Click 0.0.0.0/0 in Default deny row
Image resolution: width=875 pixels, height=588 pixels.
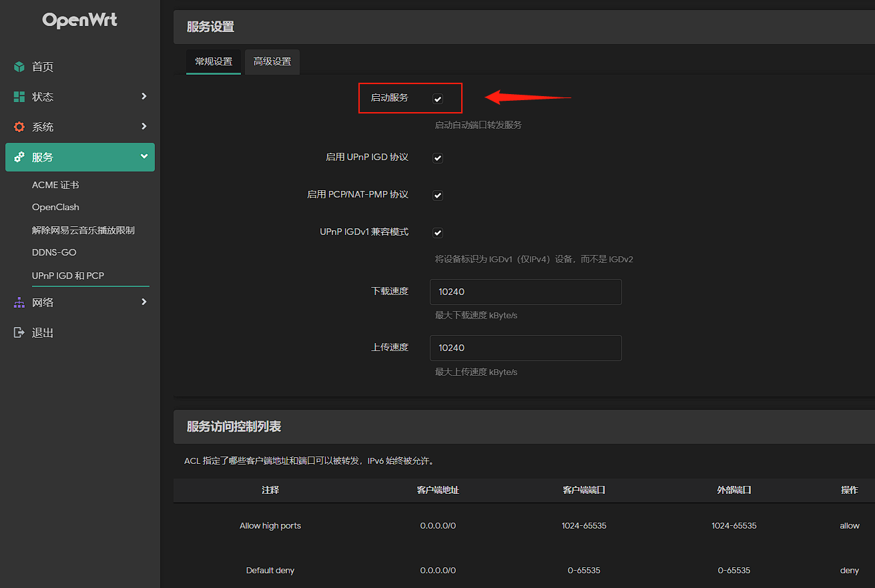click(x=438, y=571)
